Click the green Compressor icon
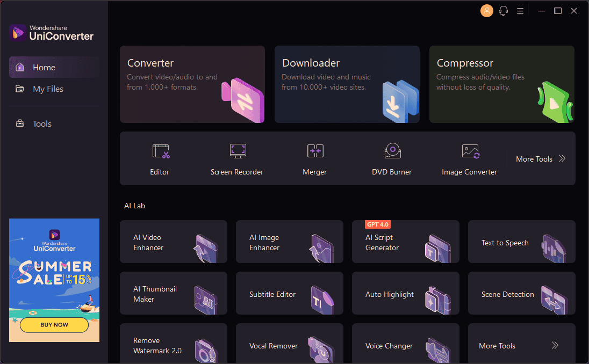 [x=555, y=101]
